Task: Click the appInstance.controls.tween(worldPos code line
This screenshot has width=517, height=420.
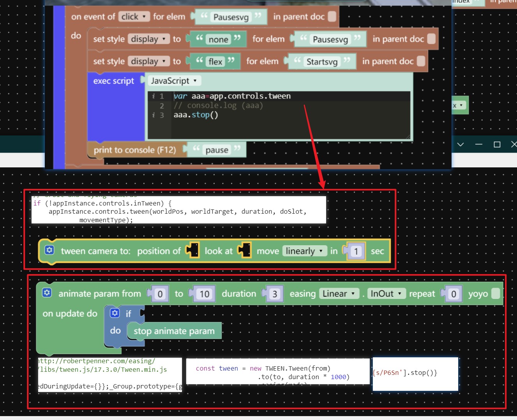Action: pos(178,211)
